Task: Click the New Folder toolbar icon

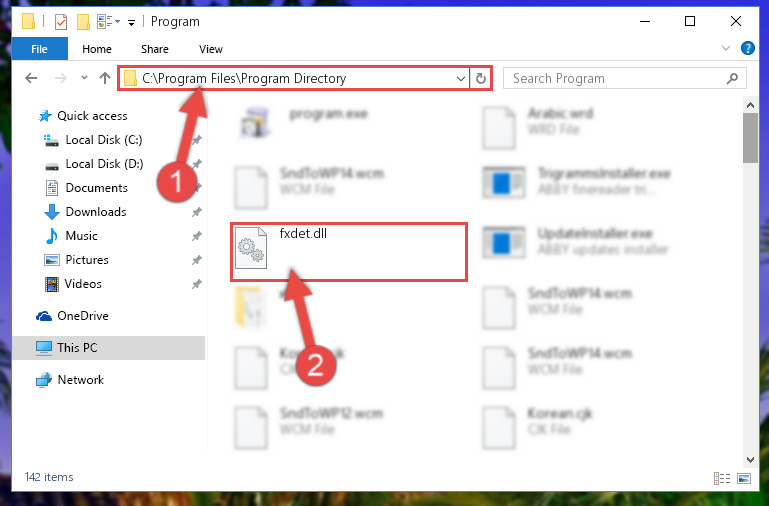Action: [83, 22]
